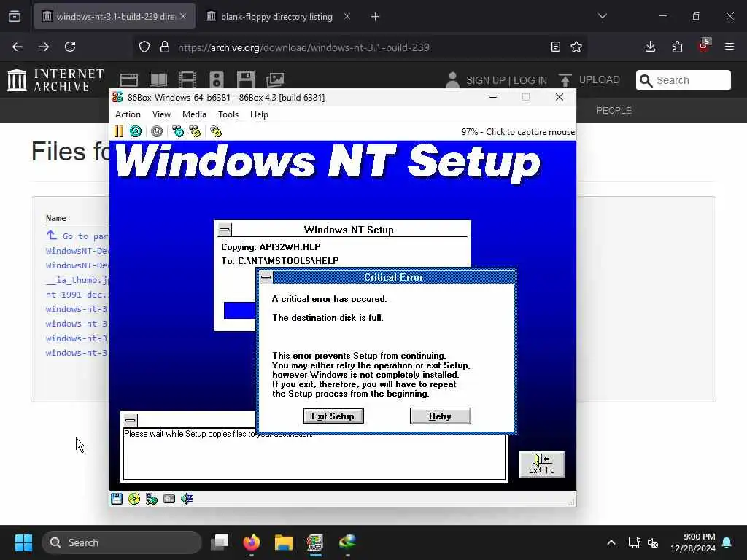Open __ia_thumb.jpg file link
The width and height of the screenshot is (747, 560).
77,280
